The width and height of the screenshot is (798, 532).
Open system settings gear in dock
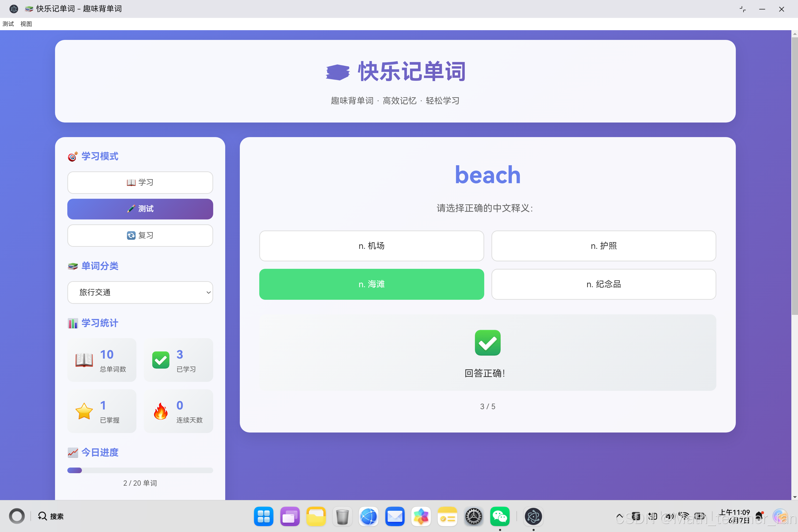tap(473, 516)
